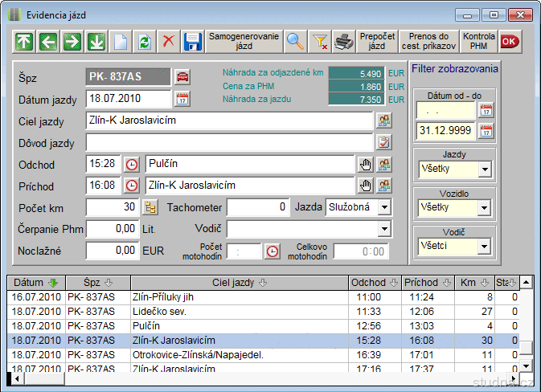Expand the Vozidlo filter dropdown
The image size is (541, 392).
[x=484, y=209]
